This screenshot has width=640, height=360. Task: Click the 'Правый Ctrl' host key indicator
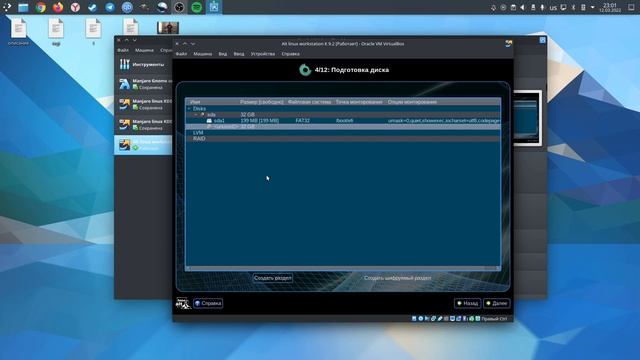(494, 319)
